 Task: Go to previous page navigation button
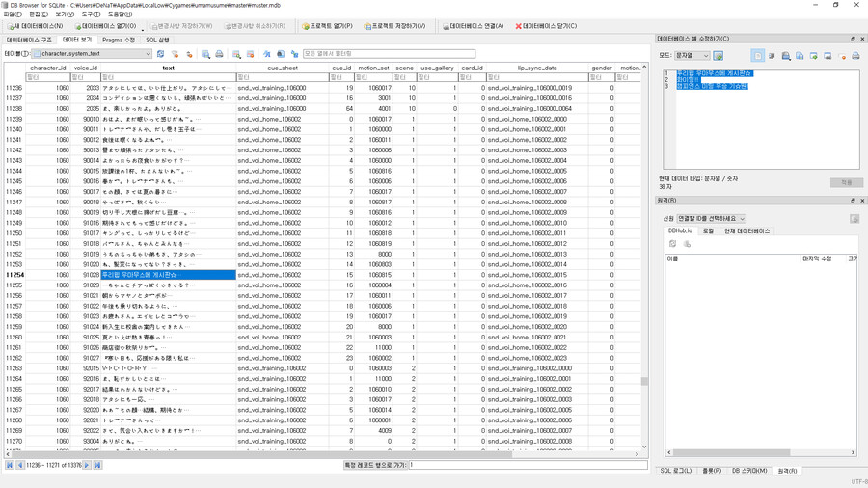[20, 465]
